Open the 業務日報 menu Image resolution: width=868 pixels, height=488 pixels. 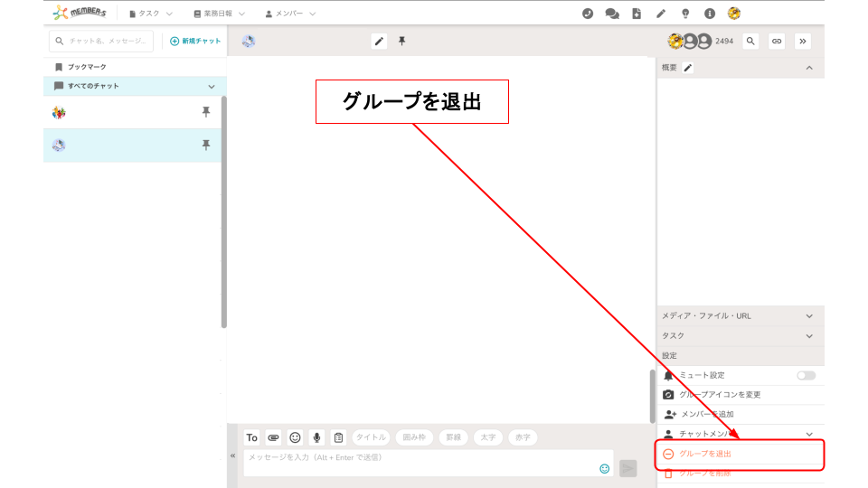coord(219,14)
